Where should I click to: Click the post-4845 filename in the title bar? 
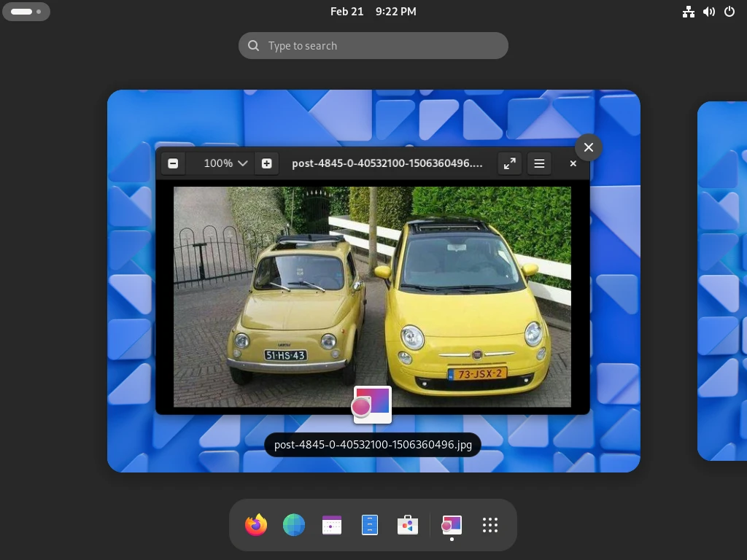tap(388, 163)
